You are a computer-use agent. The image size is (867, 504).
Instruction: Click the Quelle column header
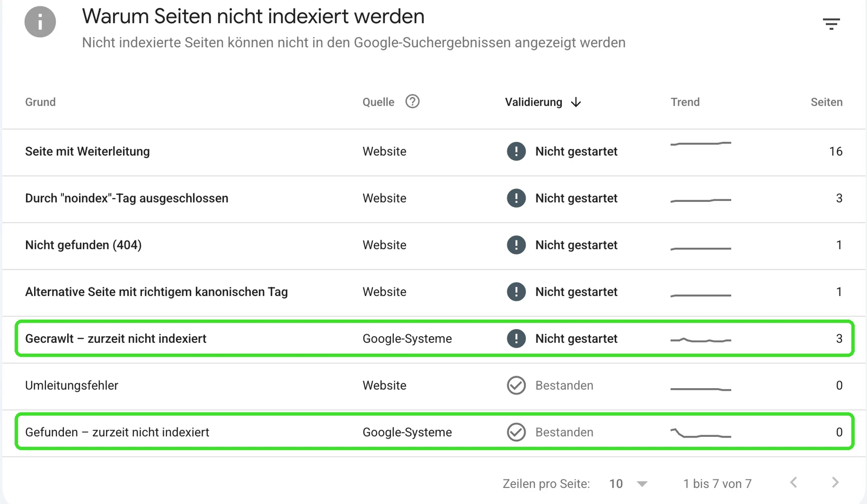coord(378,102)
